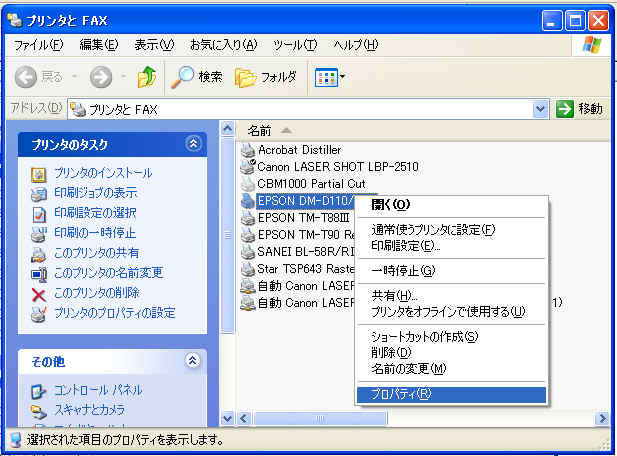Screen dimensions: 617x456
Task: Open the address bar dropdown arrow
Action: click(541, 109)
